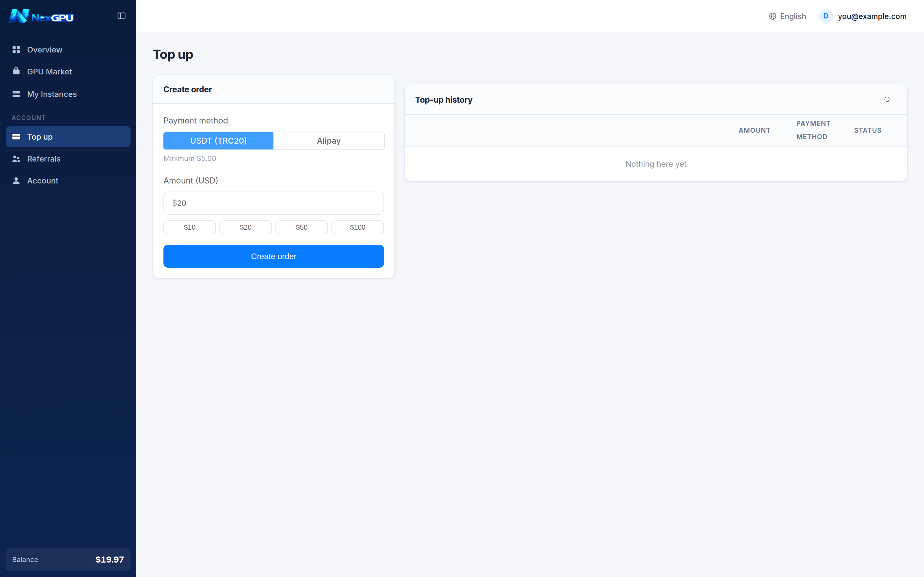Viewport: 924px width, 577px height.
Task: Choose the $50 preset amount
Action: tap(302, 227)
